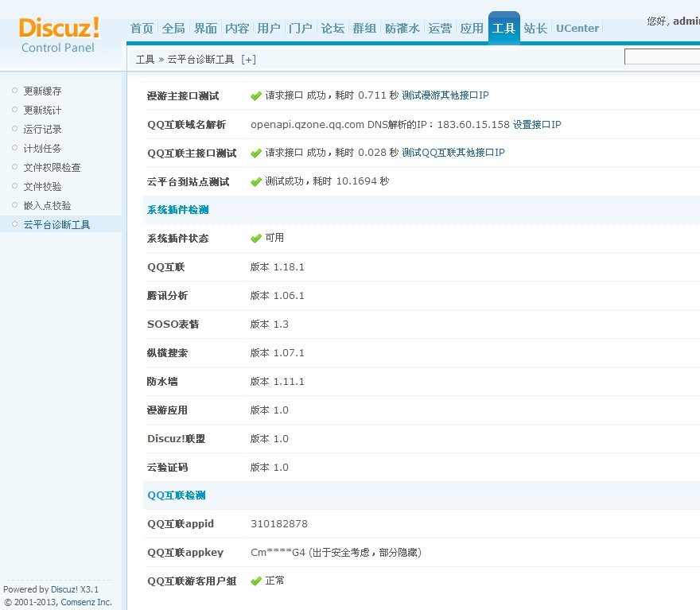Click green checkmark beside 系统插件状态 可用
700x610 pixels.
click(x=256, y=239)
